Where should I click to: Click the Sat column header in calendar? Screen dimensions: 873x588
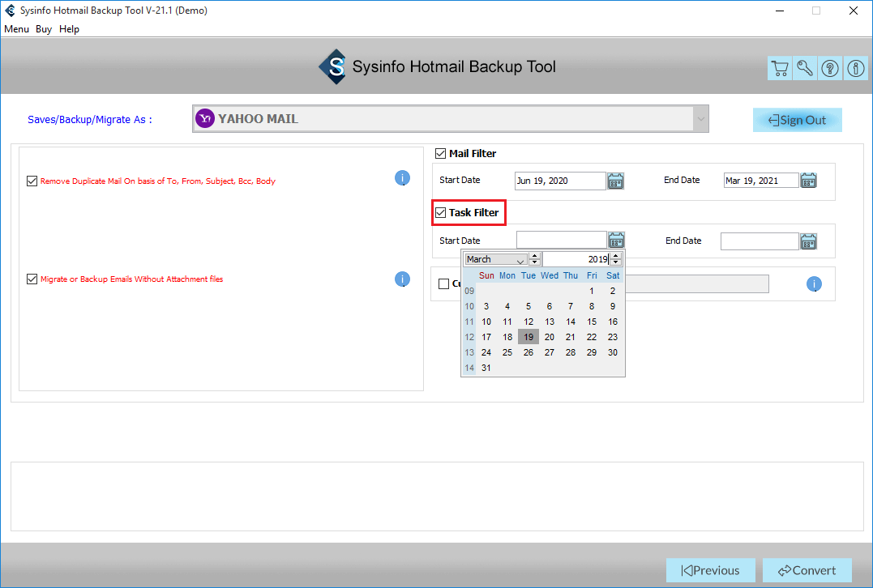coord(613,275)
